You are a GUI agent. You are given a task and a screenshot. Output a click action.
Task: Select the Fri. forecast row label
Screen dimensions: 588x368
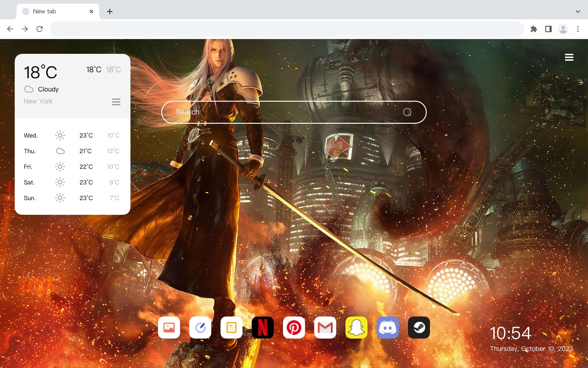click(x=28, y=167)
